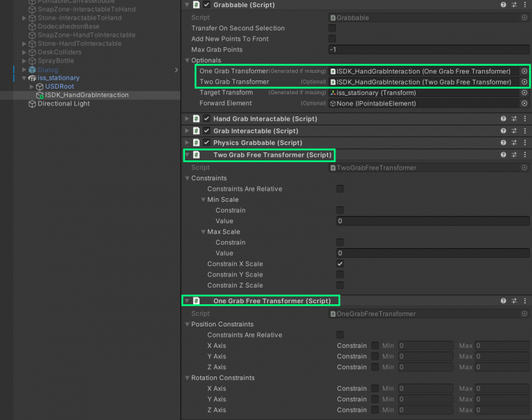
Task: Open the object picker for the Target Transform field
Action: coord(524,93)
